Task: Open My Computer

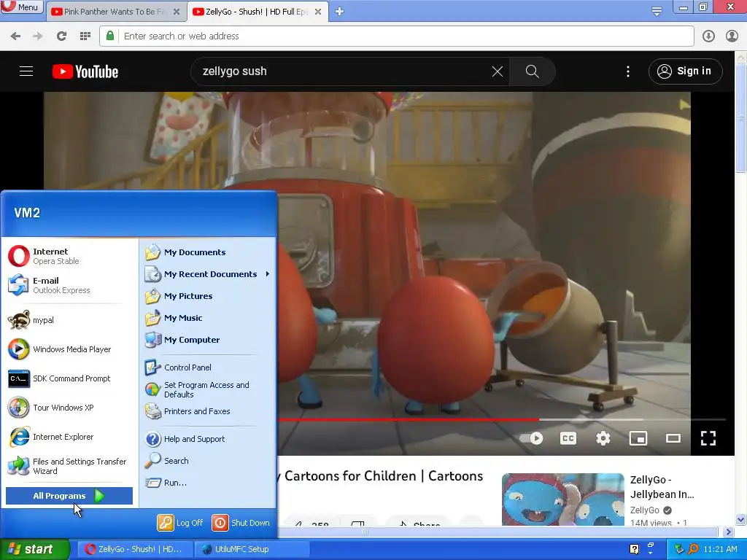Action: tap(208, 340)
